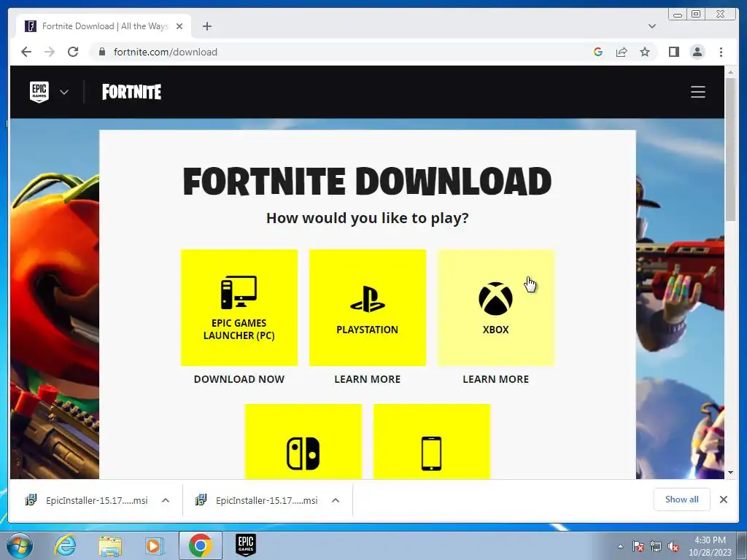
Task: Click Learn More under Xbox
Action: pyautogui.click(x=496, y=379)
